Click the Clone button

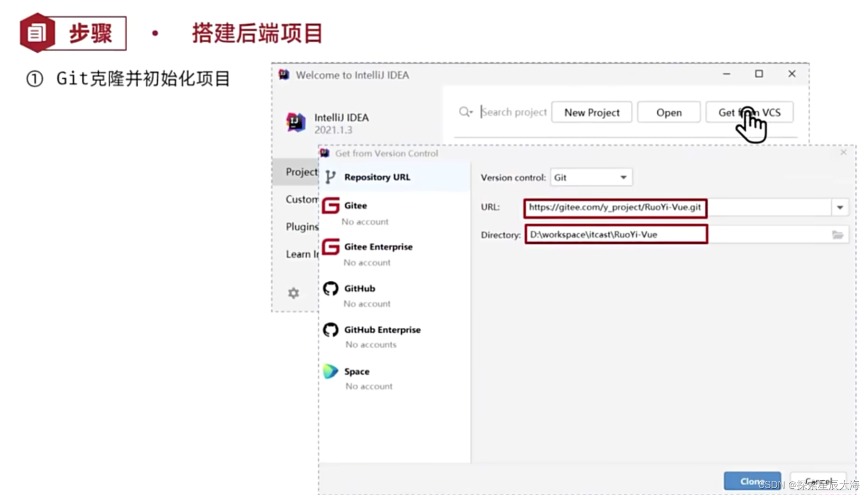[752, 481]
